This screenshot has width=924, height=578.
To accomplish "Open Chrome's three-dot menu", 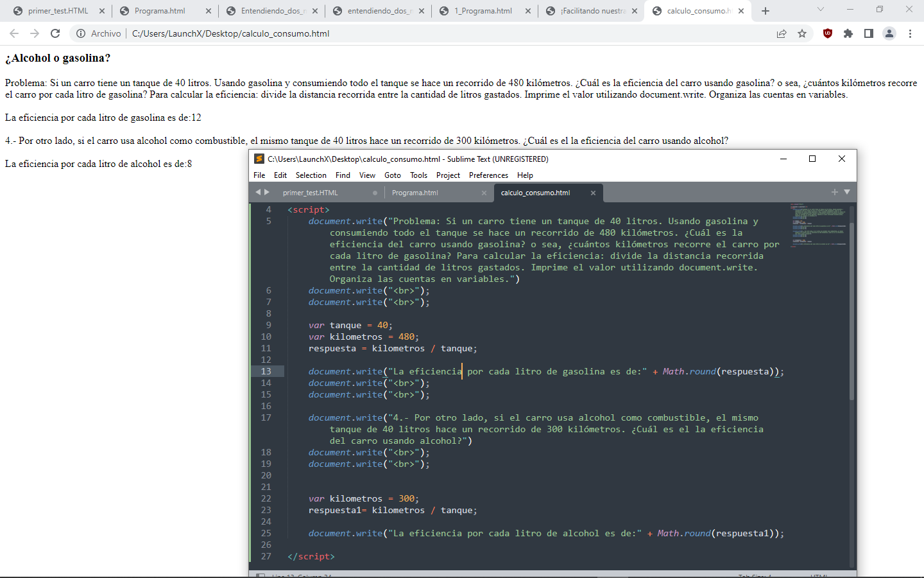I will [910, 33].
